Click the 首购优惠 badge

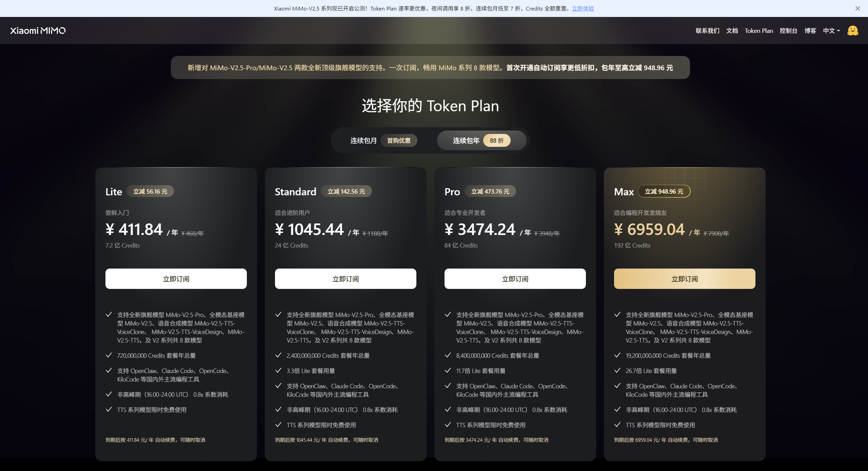(x=399, y=140)
